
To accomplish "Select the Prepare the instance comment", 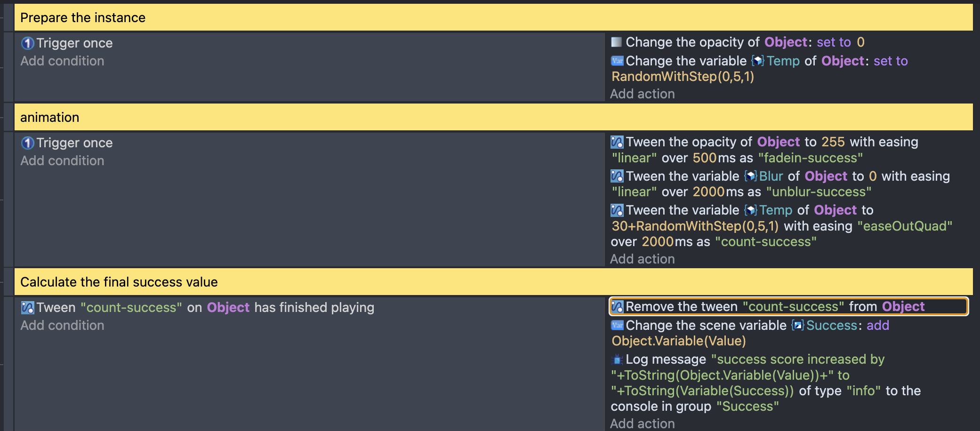I will [x=493, y=17].
